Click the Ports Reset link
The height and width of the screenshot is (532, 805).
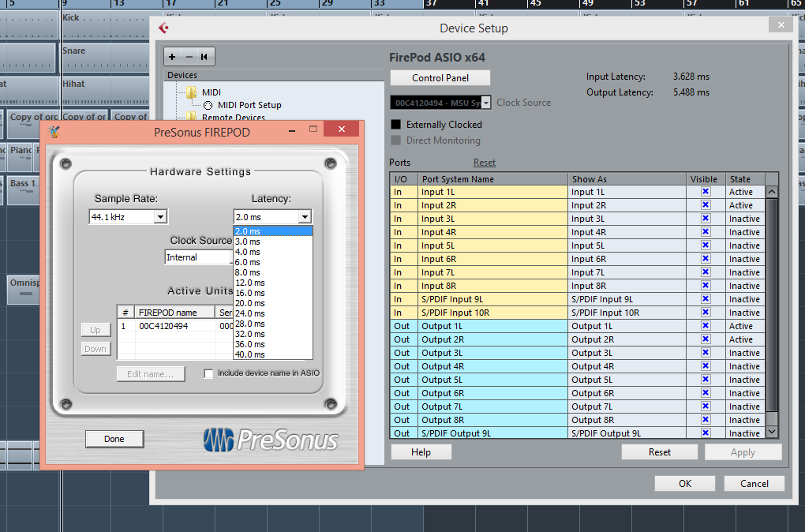pos(484,163)
